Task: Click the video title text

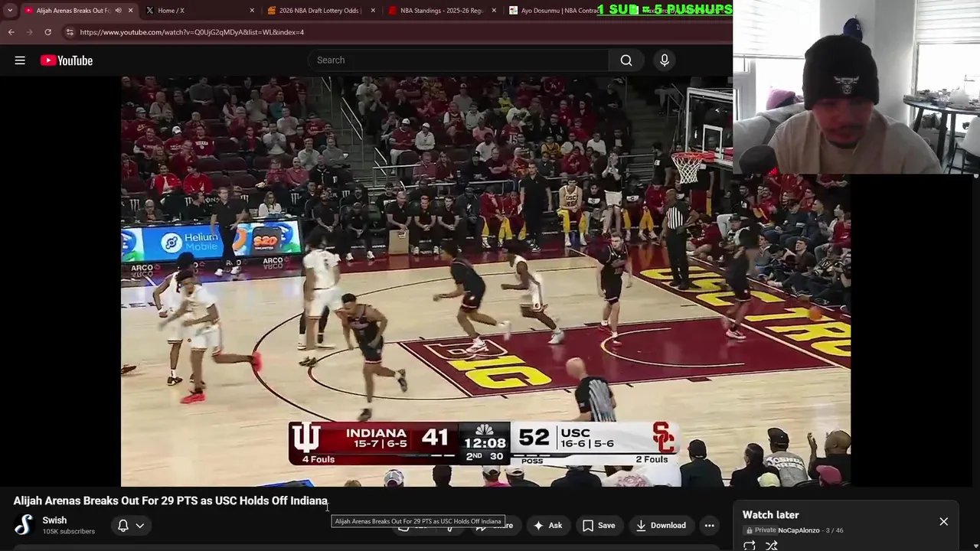Action: click(x=171, y=500)
